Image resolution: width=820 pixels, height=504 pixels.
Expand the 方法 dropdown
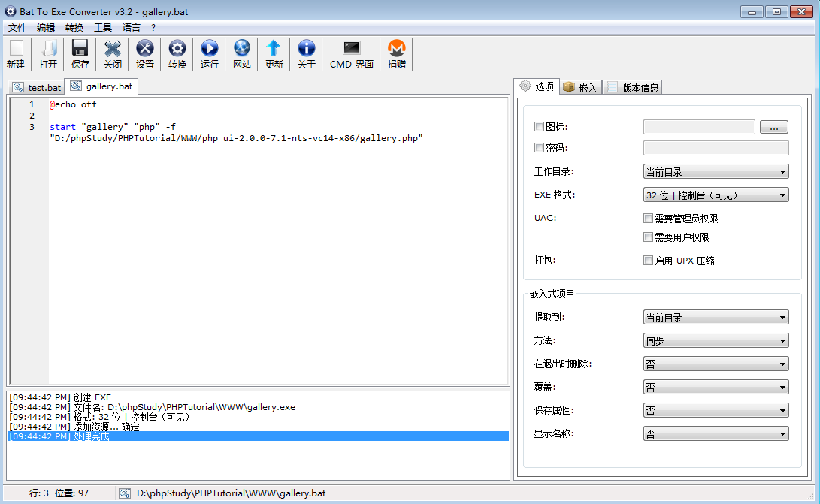716,341
